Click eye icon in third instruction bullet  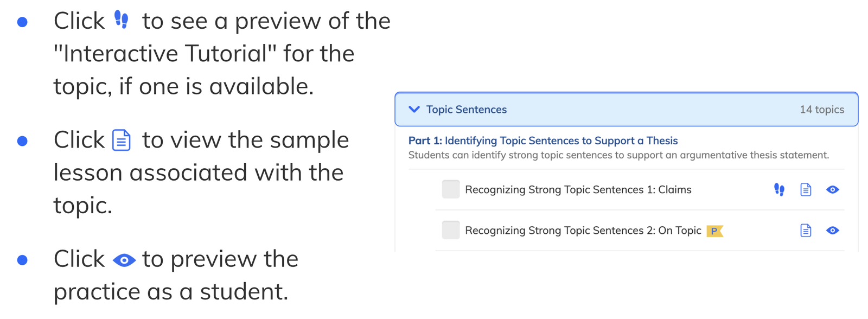click(x=124, y=260)
